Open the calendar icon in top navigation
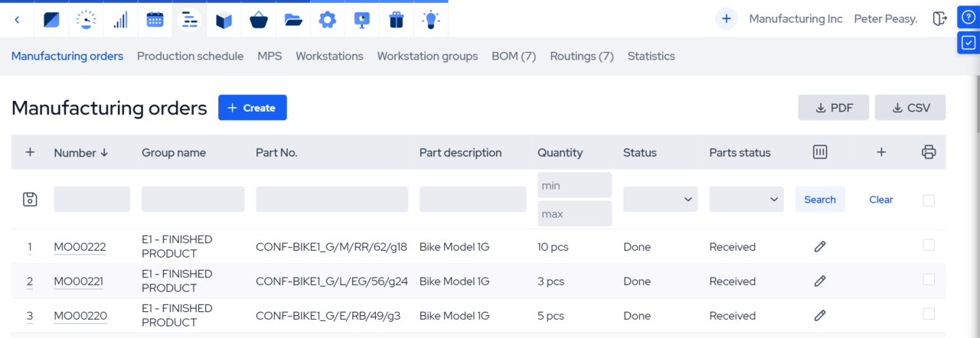Image resolution: width=980 pixels, height=338 pixels. [155, 20]
